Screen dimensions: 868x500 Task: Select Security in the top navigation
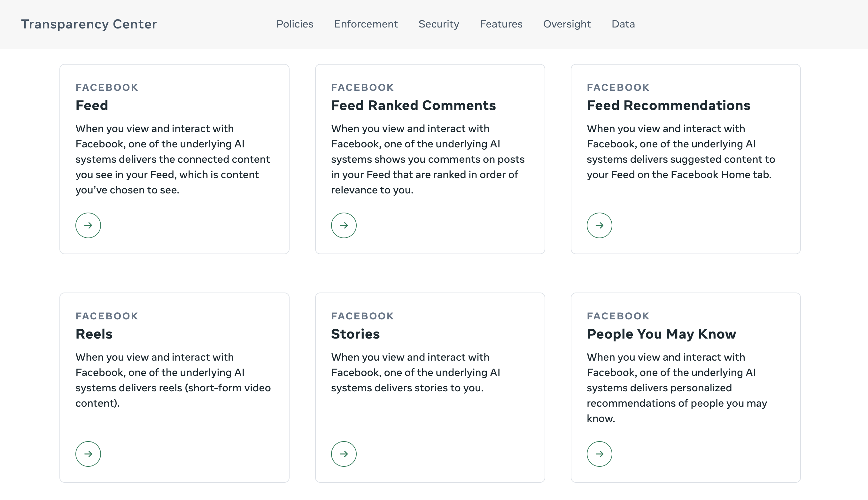438,24
